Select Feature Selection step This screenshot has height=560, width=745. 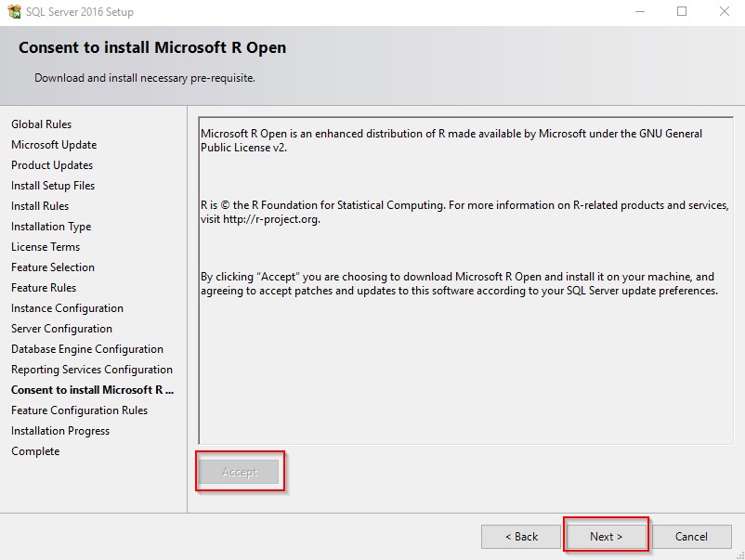53,267
